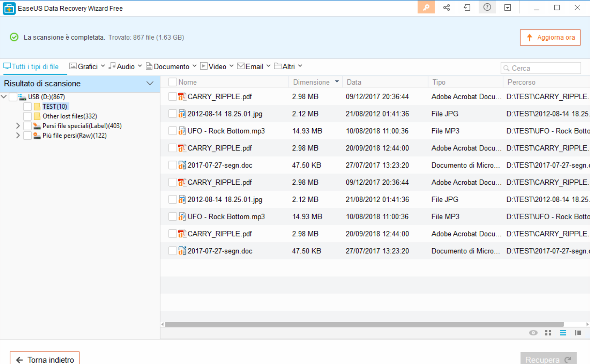This screenshot has height=364, width=590.
Task: Open the title bar dropdown menu icon
Action: (507, 8)
